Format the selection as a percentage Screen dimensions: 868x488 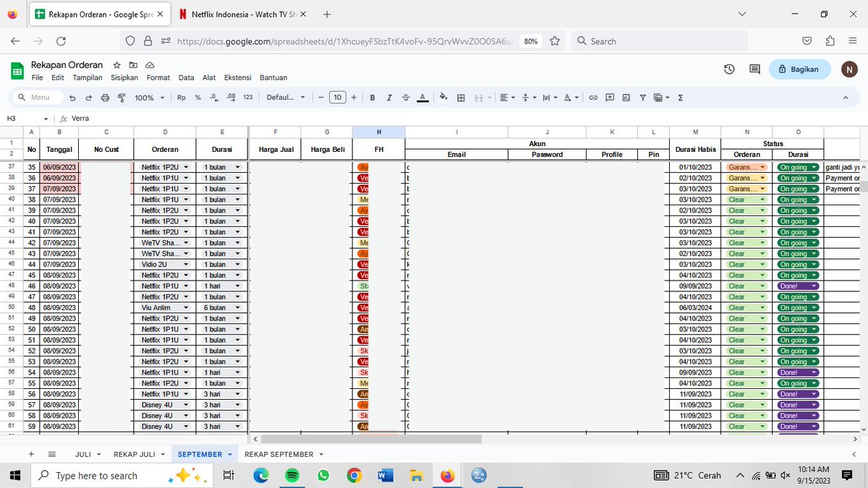pyautogui.click(x=197, y=98)
